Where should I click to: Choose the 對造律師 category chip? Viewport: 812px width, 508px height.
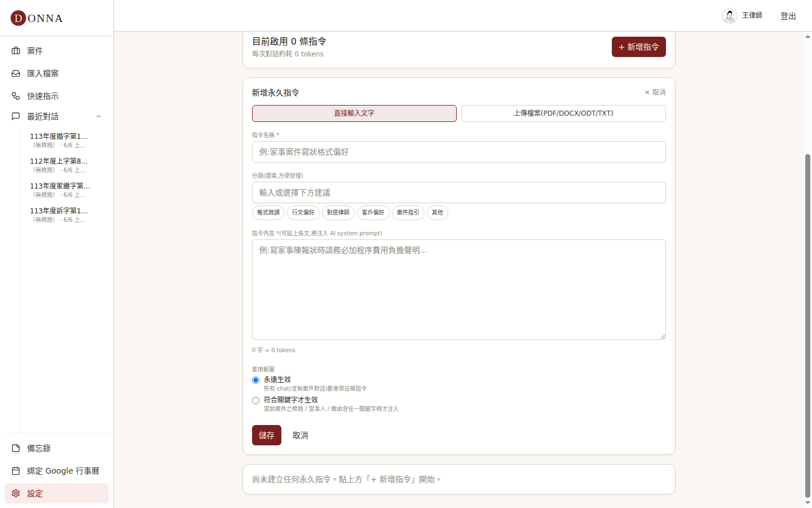(338, 213)
